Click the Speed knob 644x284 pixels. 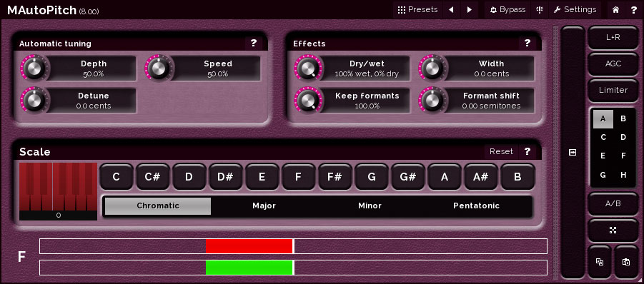coord(159,68)
